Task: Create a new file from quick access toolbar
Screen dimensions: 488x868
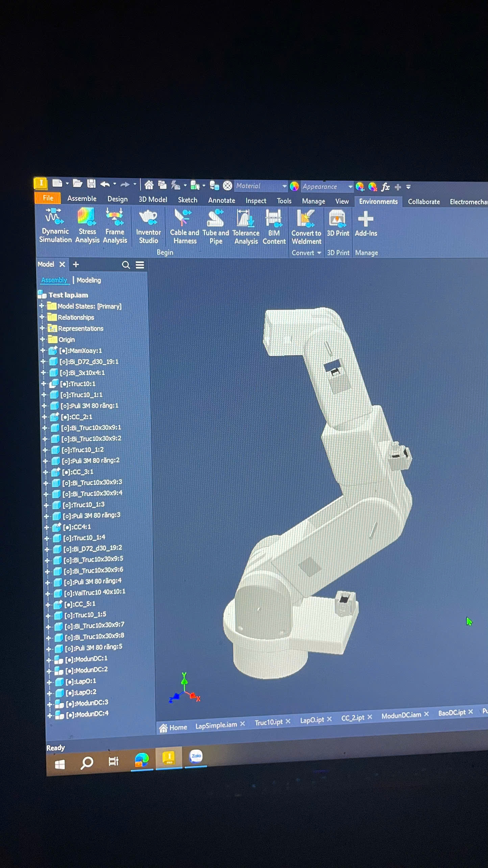Action: click(57, 184)
